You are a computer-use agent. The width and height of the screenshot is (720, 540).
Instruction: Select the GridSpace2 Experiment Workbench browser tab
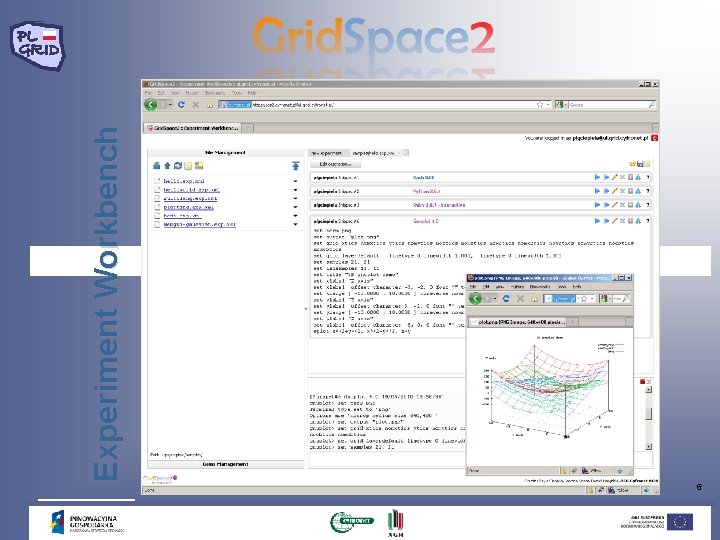tap(193, 128)
